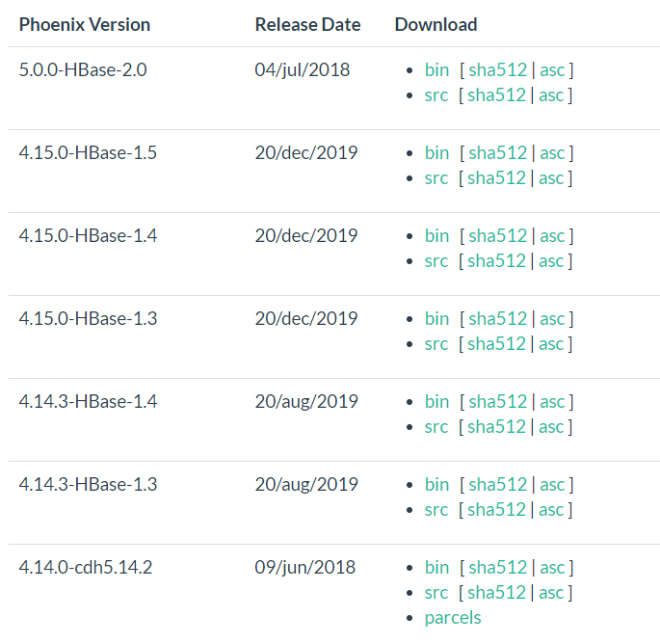Open sha512 of 4.14.3-HBase-1.4 src
This screenshot has width=660, height=644.
496,427
